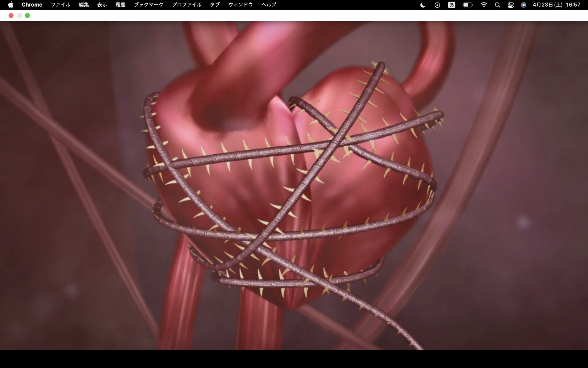Screen dimensions: 588x368
Task: Open Spotlight search magnifier icon
Action: pyautogui.click(x=497, y=5)
